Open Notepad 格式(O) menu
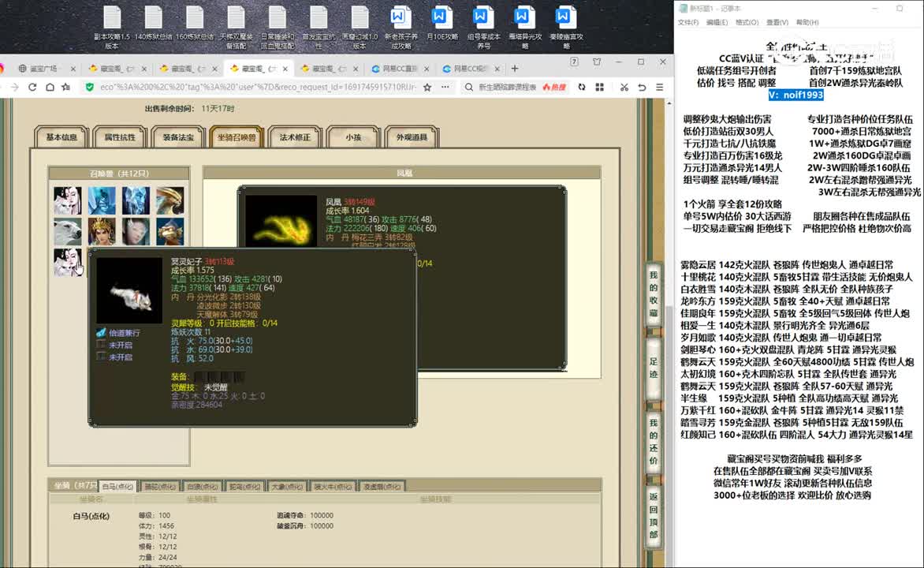 coord(747,22)
